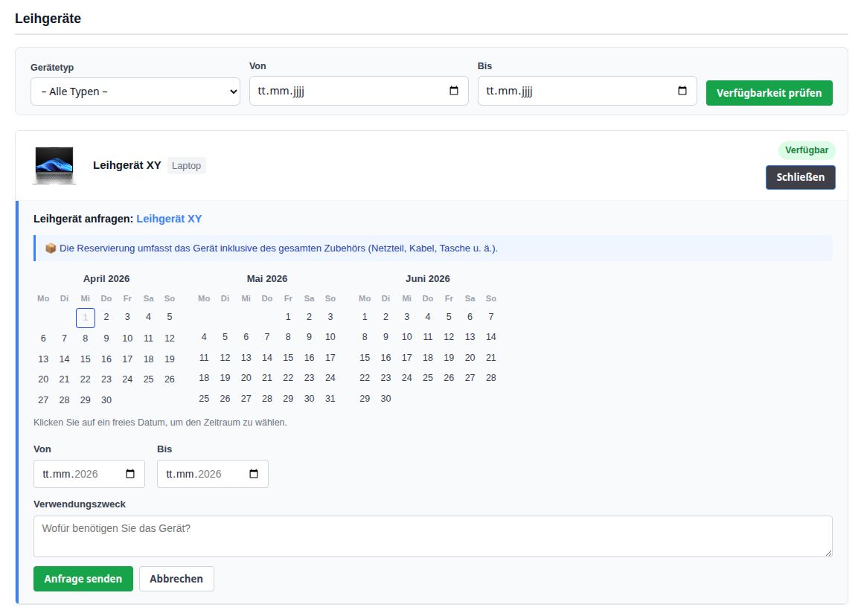Submit with Anfrage senden button
864x616 pixels.
click(x=83, y=579)
